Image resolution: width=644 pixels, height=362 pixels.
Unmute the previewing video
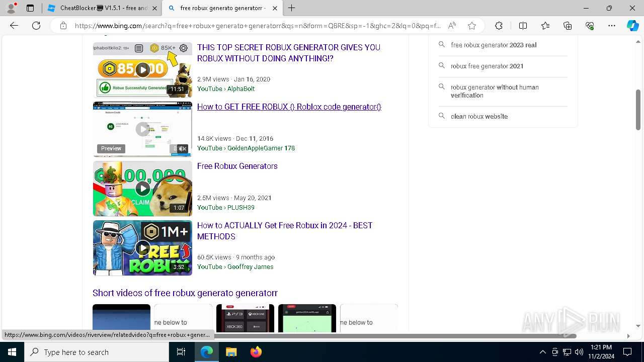point(182,148)
